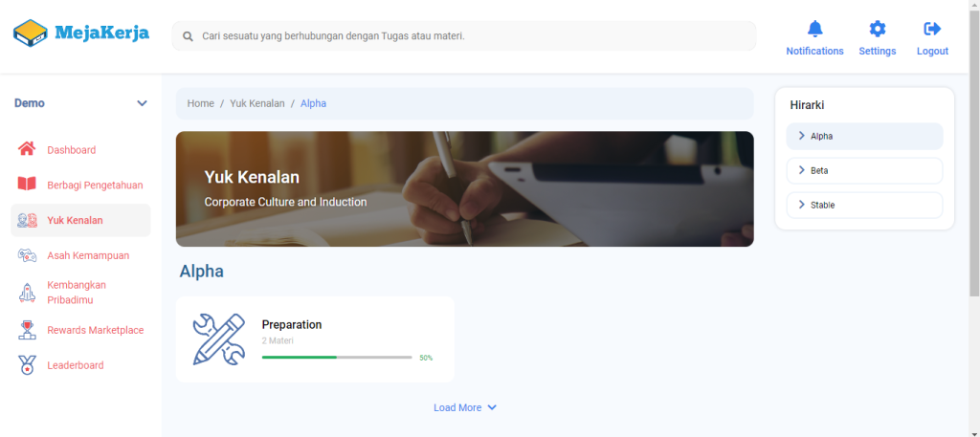Click the '50%' progress label
This screenshot has width=980, height=437.
coord(426,358)
